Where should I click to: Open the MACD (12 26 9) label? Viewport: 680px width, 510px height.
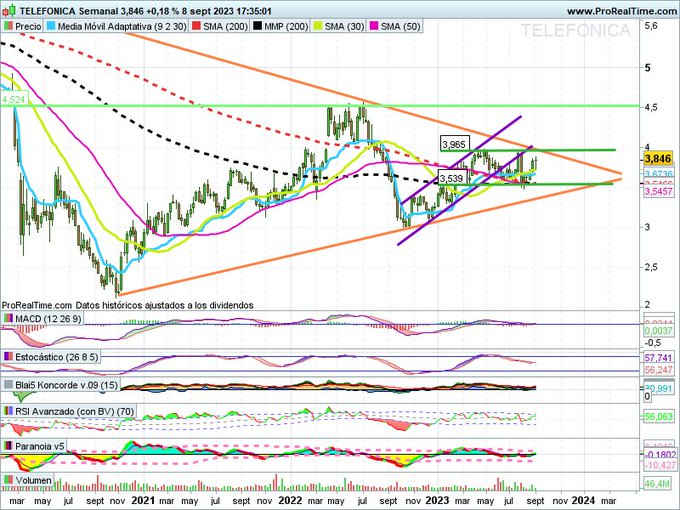point(48,319)
